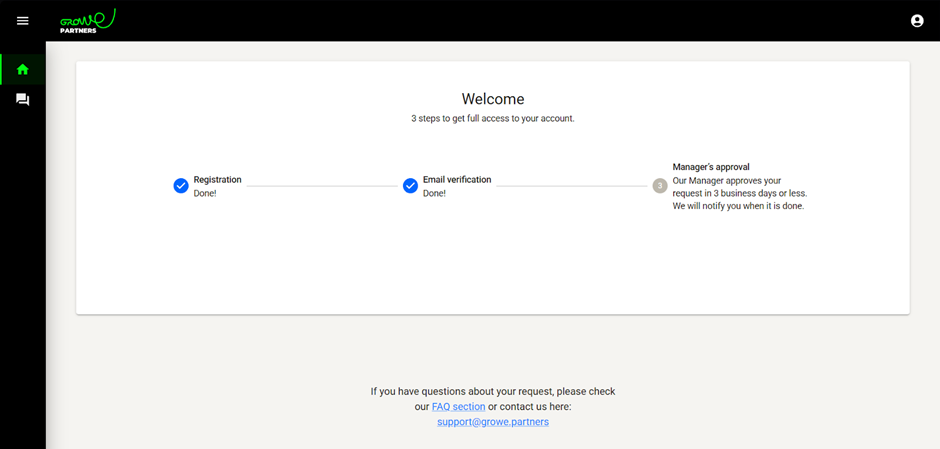The width and height of the screenshot is (940, 449).
Task: Open the chat messages sidebar icon
Action: pyautogui.click(x=23, y=100)
